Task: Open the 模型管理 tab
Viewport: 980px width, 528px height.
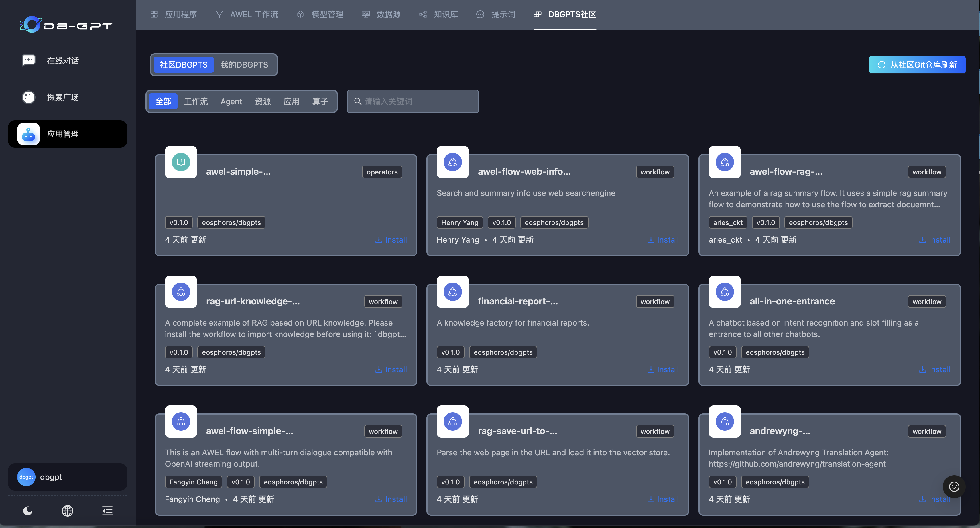Action: coord(320,14)
